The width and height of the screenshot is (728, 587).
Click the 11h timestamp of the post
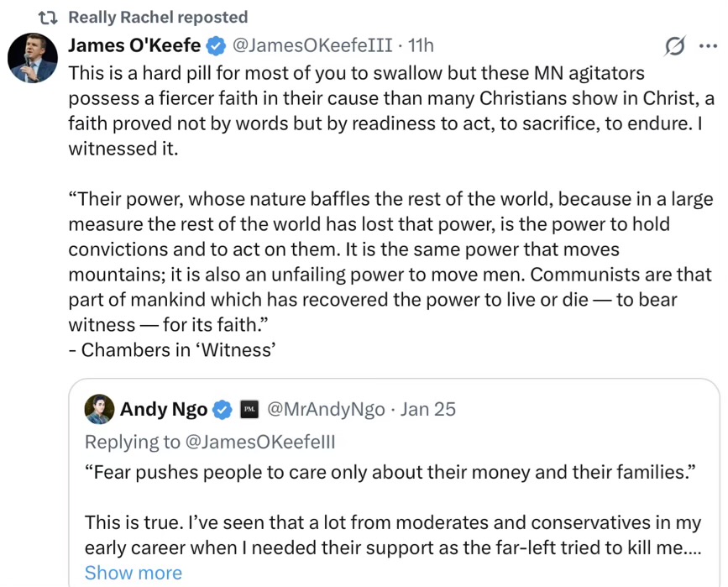point(421,45)
